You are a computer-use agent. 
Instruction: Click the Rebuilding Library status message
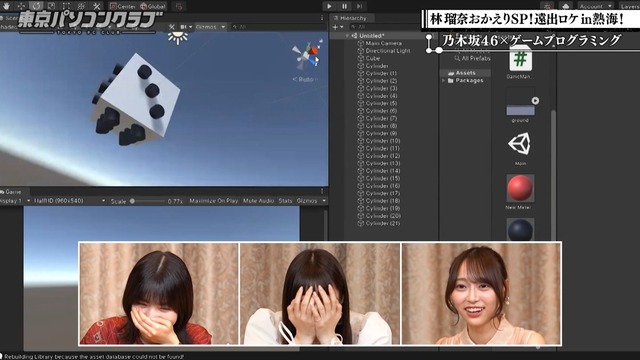(94, 356)
